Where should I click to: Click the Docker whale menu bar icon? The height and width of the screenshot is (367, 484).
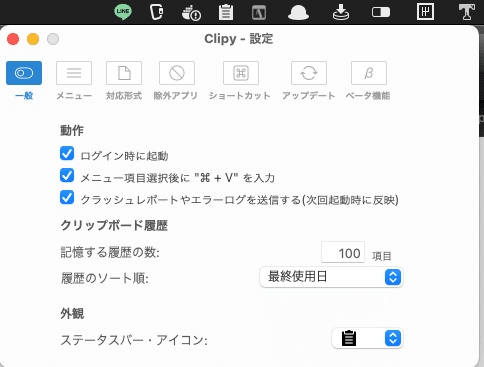(191, 13)
